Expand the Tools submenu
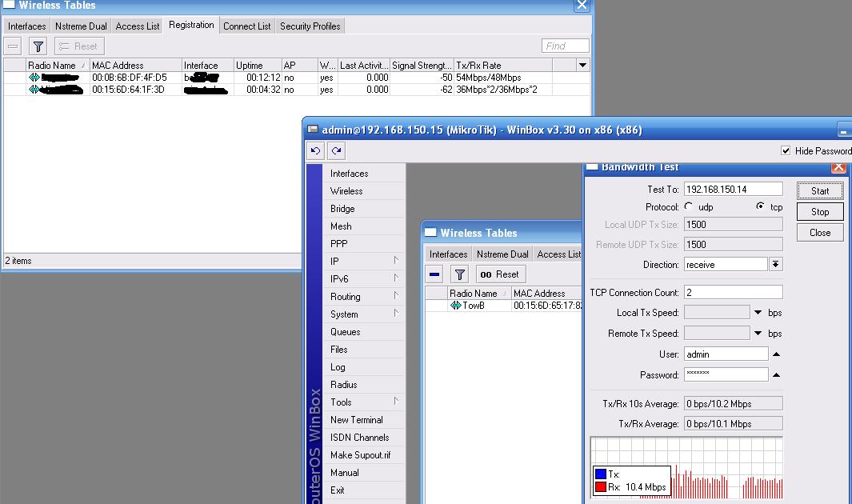This screenshot has height=504, width=852. click(x=396, y=402)
